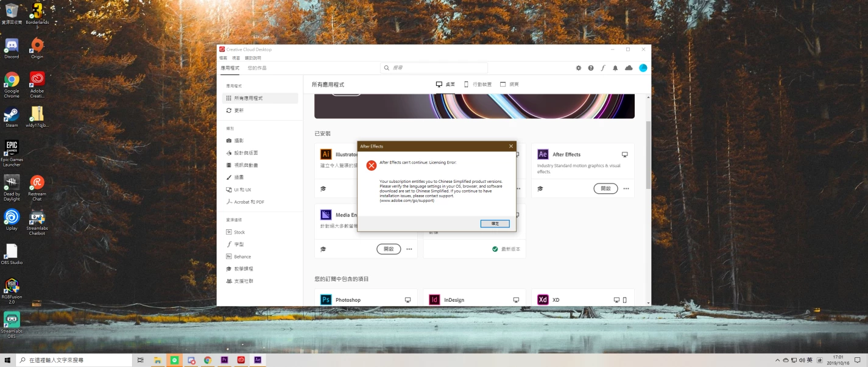Open Origin desktop shortcut

[37, 49]
